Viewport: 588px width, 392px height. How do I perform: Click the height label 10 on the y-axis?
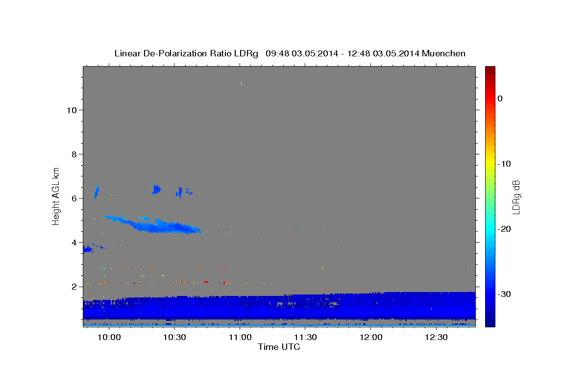72,110
